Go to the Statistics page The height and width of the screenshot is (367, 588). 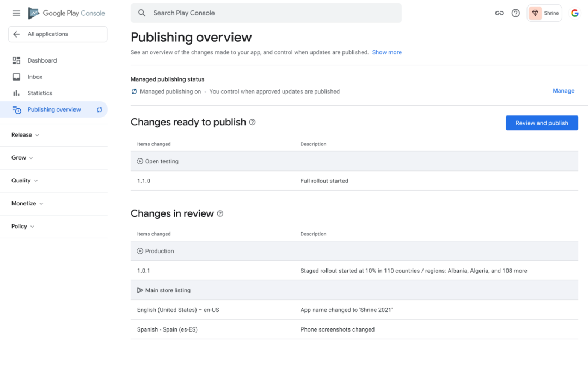40,93
